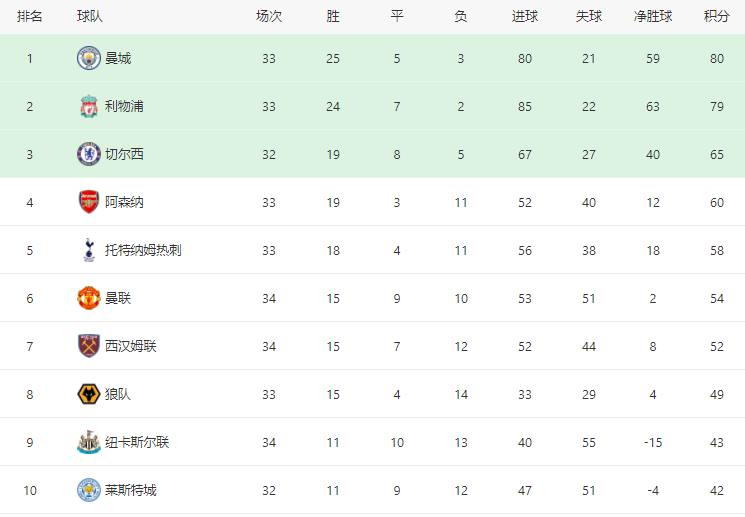The height and width of the screenshot is (517, 745).
Task: Click the 莱斯特城 team name
Action: click(x=131, y=490)
